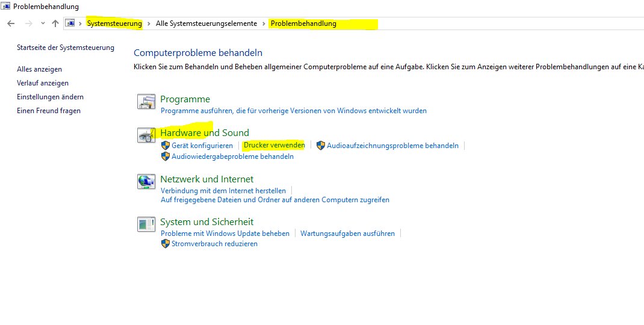The height and width of the screenshot is (325, 644).
Task: Start the Drucker verwenden troubleshooter
Action: pos(274,146)
